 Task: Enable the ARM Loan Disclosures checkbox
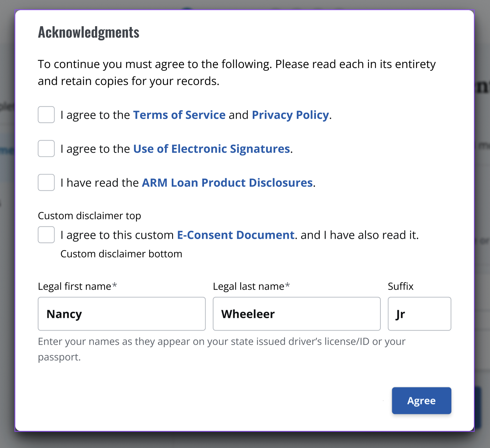[46, 183]
